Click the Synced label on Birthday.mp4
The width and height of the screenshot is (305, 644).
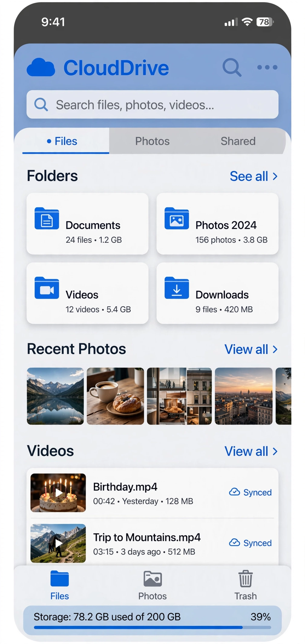coord(257,492)
